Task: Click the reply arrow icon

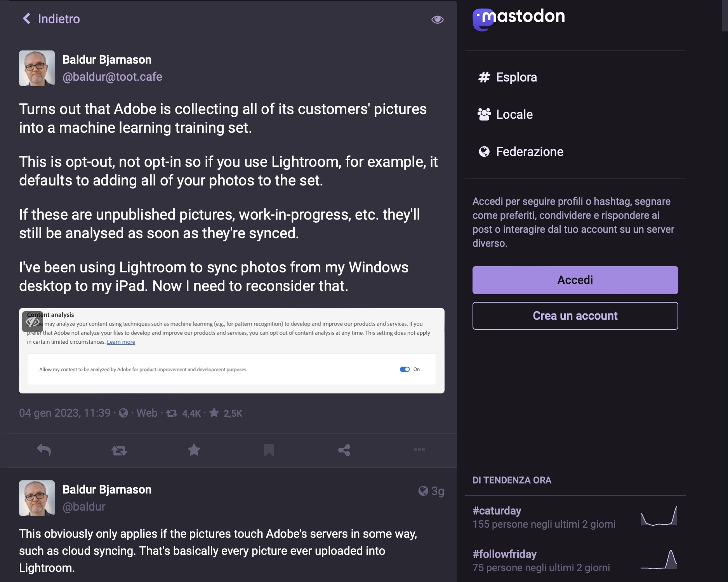Action: click(x=44, y=450)
